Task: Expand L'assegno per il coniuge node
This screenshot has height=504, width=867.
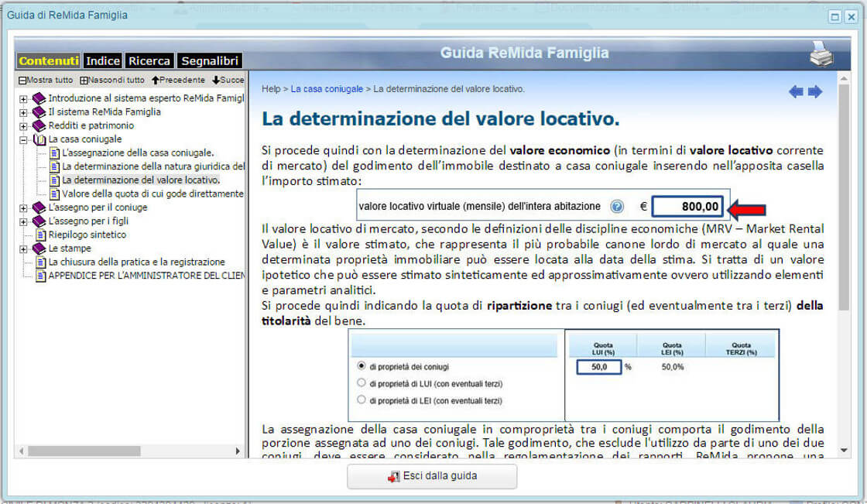Action: pyautogui.click(x=23, y=208)
